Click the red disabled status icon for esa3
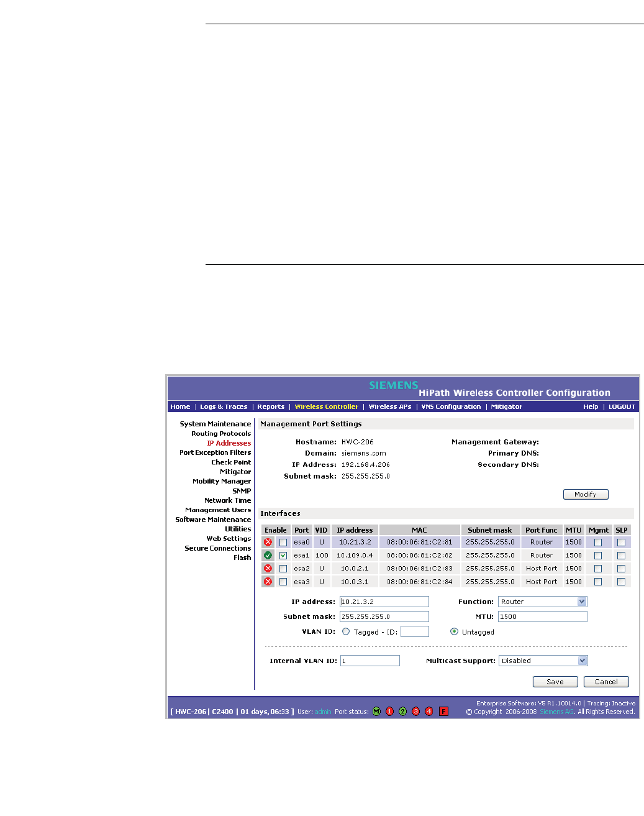Image resolution: width=644 pixels, height=816 pixels. pyautogui.click(x=268, y=582)
